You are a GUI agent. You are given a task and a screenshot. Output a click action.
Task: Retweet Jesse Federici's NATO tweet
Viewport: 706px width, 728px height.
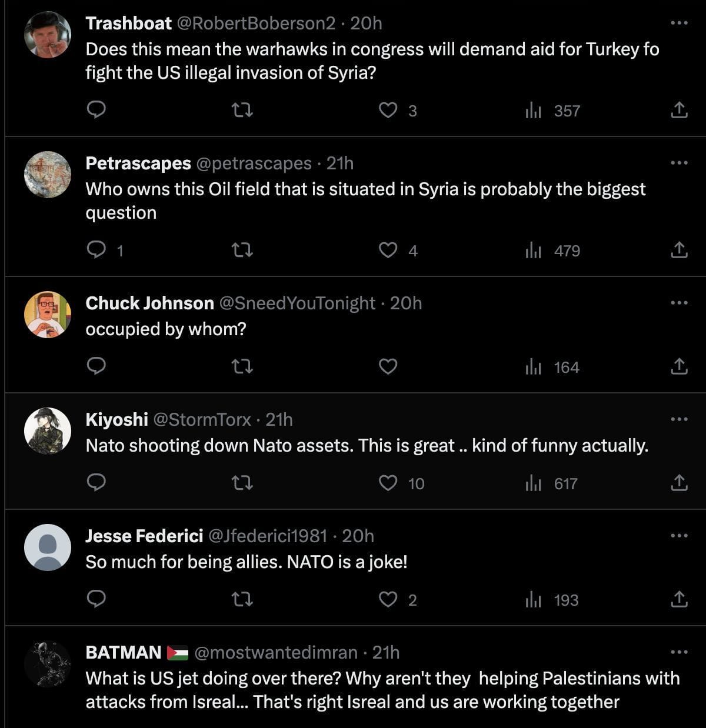coord(243,600)
